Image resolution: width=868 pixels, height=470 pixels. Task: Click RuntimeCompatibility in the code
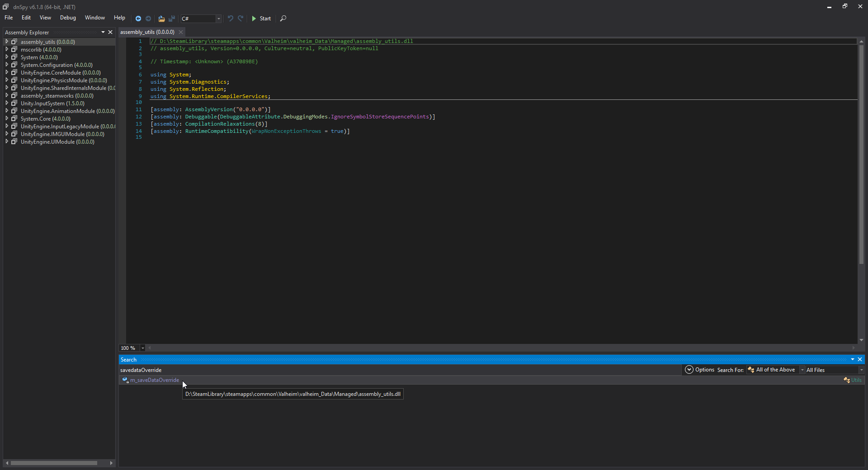(217, 131)
